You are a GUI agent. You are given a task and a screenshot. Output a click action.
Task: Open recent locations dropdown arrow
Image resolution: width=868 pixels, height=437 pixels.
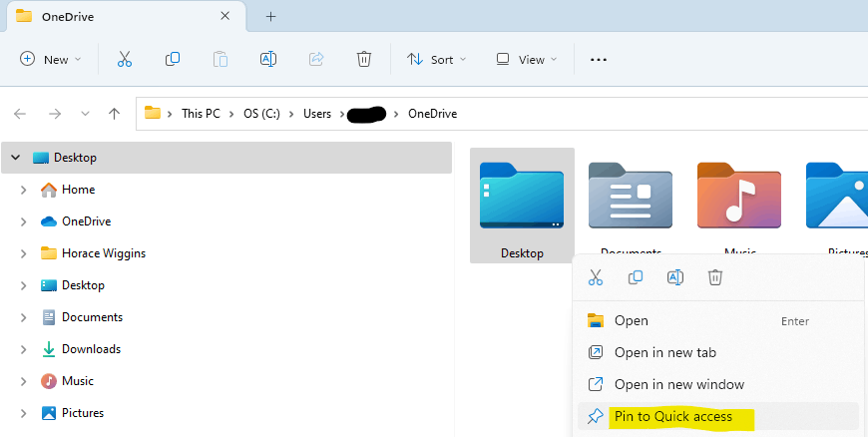pyautogui.click(x=85, y=114)
